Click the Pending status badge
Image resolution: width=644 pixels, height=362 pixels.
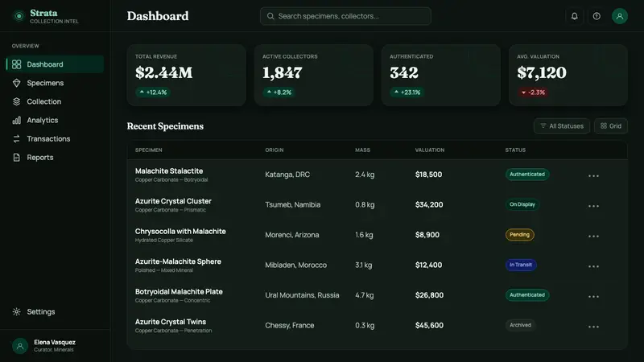519,235
